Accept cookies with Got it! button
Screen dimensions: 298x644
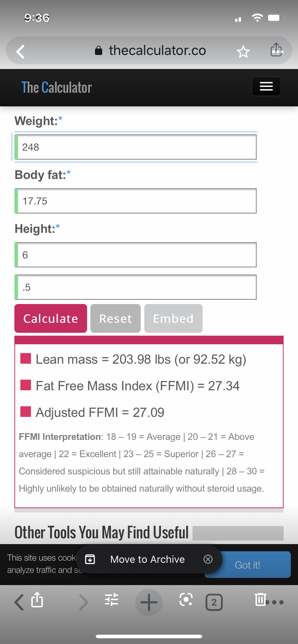(247, 565)
